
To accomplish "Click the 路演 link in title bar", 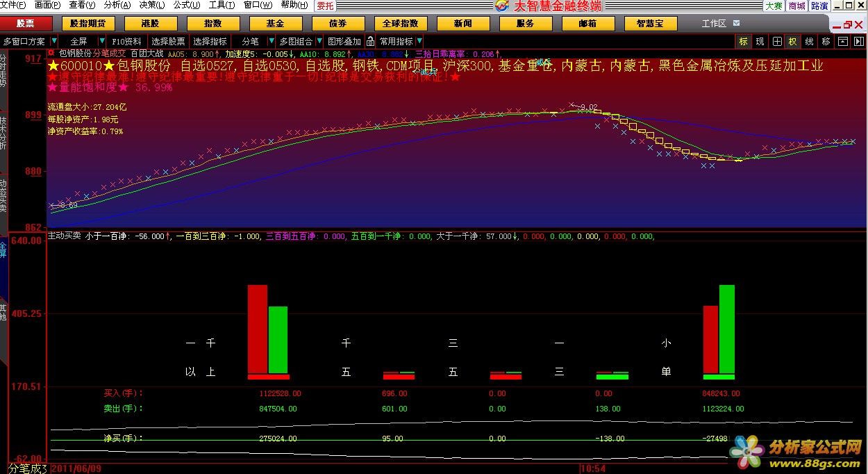I will 819,6.
